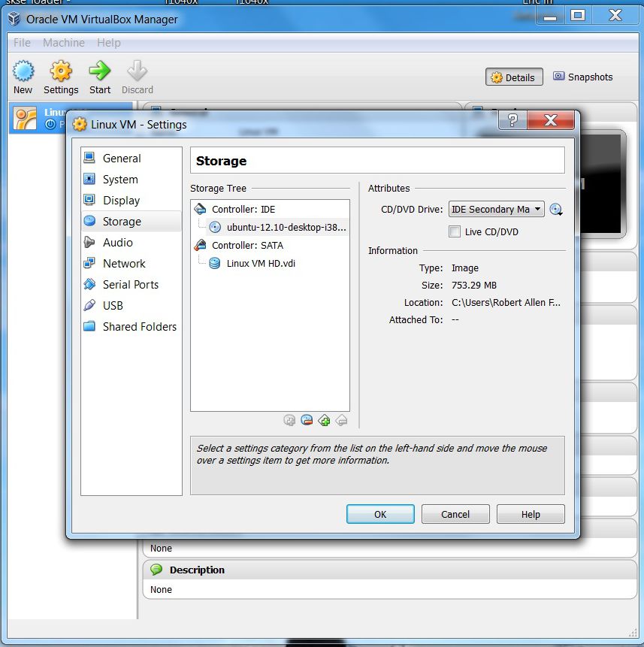The height and width of the screenshot is (647, 644).
Task: Open the Help menu in VirtualBox Manager
Action: pyautogui.click(x=109, y=43)
